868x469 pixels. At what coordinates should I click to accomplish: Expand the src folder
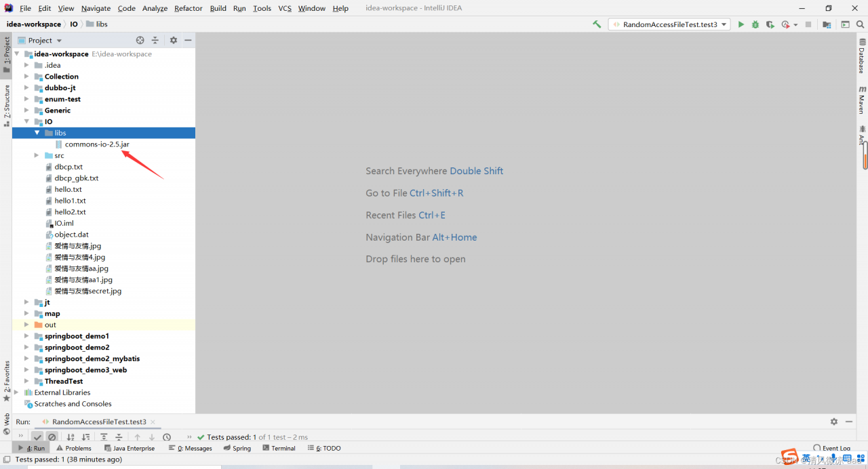(x=37, y=156)
